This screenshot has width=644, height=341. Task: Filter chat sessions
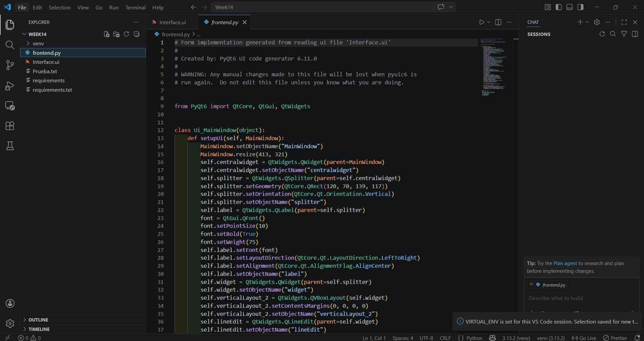click(624, 34)
